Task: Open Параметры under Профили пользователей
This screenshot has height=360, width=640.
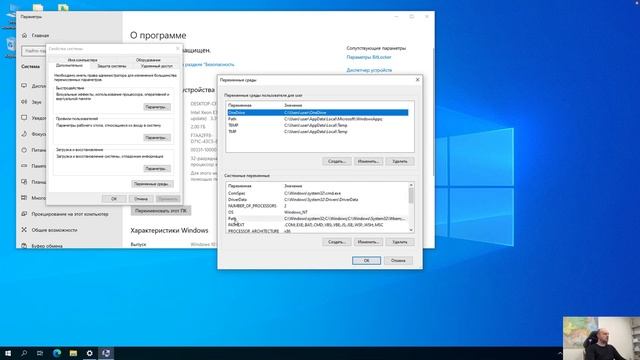Action: pos(157,138)
